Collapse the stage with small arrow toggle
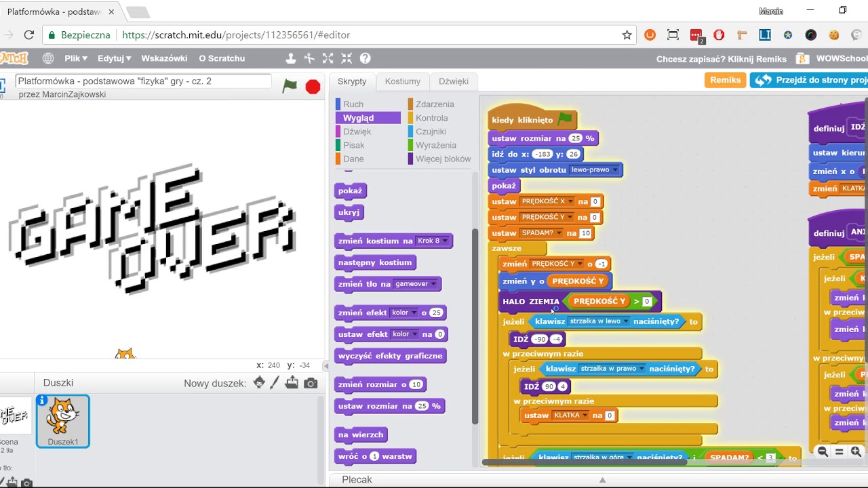Image resolution: width=868 pixels, height=488 pixels. click(325, 366)
